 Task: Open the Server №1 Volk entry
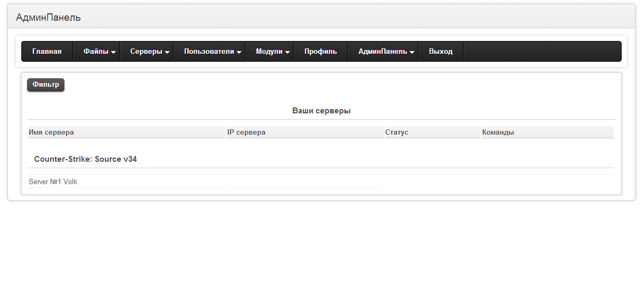pos(53,182)
